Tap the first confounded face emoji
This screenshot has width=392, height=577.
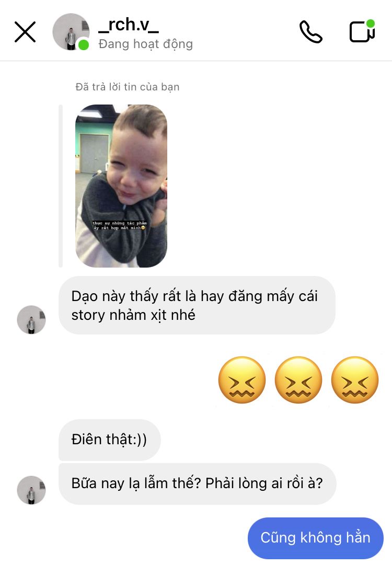pos(242,380)
